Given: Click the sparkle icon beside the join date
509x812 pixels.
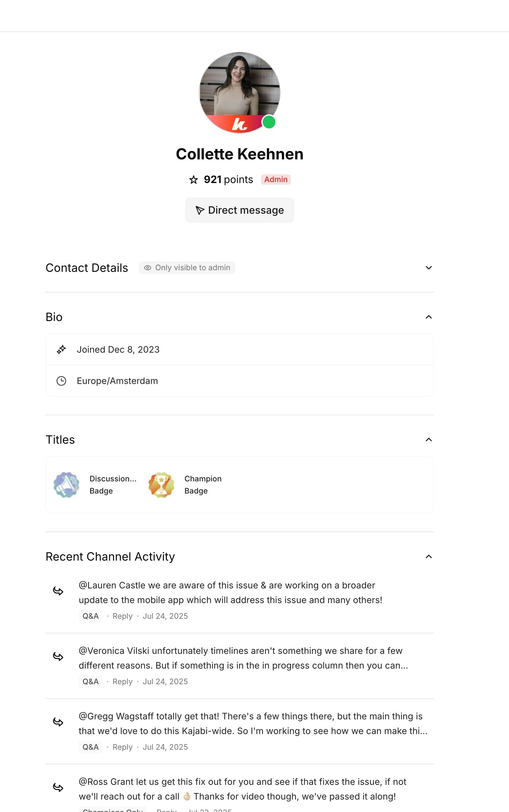Looking at the screenshot, I should coord(62,349).
